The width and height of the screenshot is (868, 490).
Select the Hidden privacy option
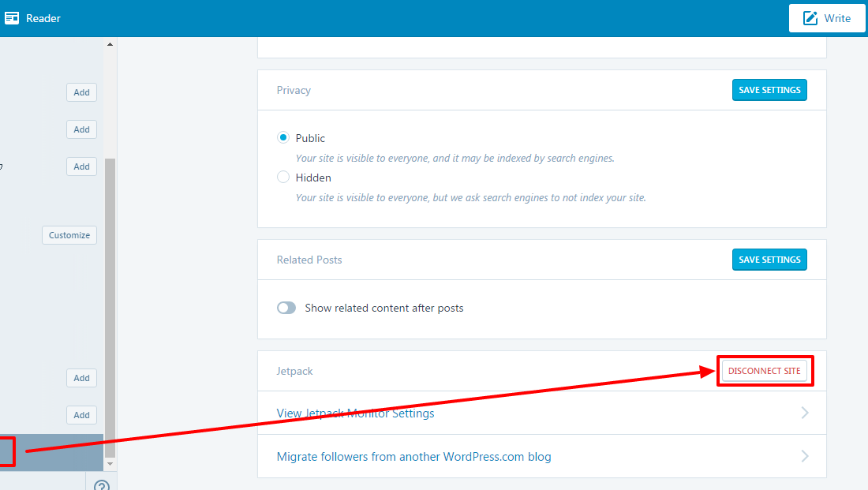[x=283, y=178]
